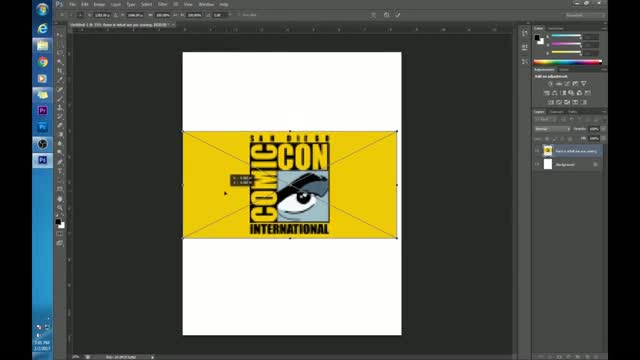Viewport: 640px width, 360px height.
Task: Cancel the transform
Action: (x=386, y=15)
